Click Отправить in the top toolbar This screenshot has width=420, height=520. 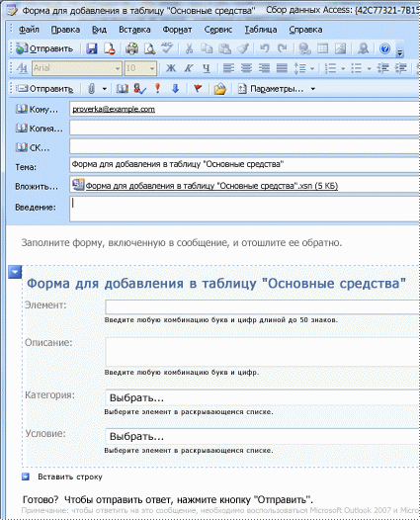click(44, 48)
